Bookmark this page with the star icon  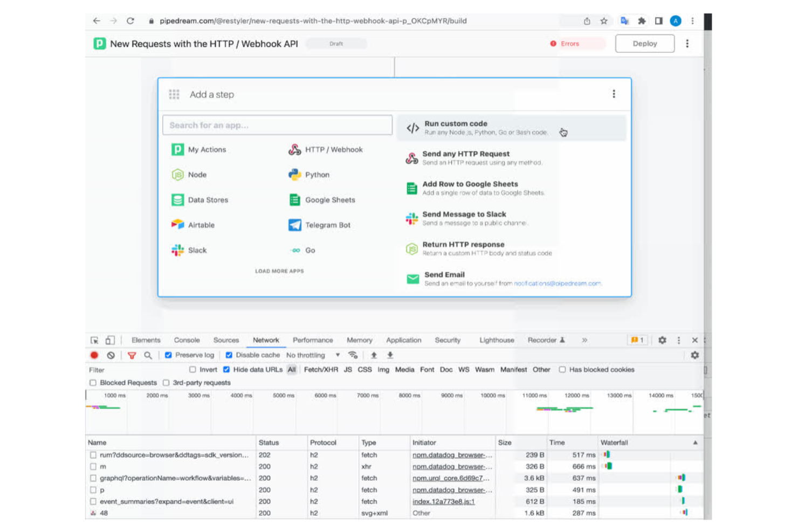[x=604, y=21]
